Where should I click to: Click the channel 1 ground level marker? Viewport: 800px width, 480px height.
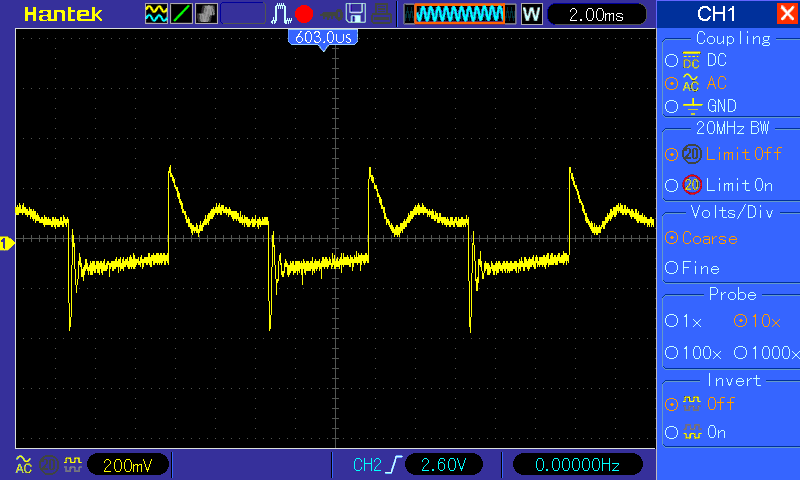7,244
